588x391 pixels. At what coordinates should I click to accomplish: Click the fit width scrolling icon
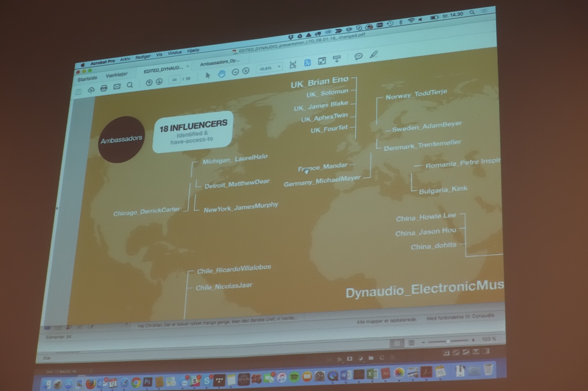(293, 65)
